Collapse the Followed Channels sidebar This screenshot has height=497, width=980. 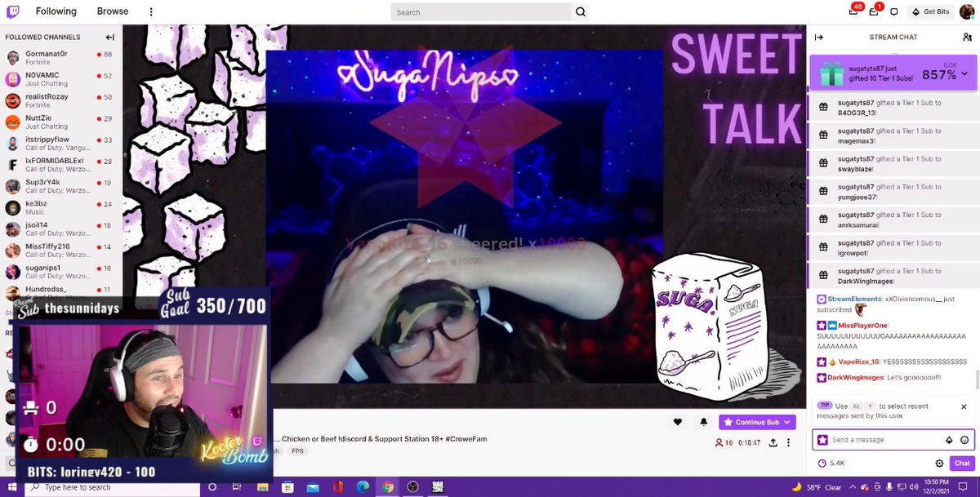[109, 38]
